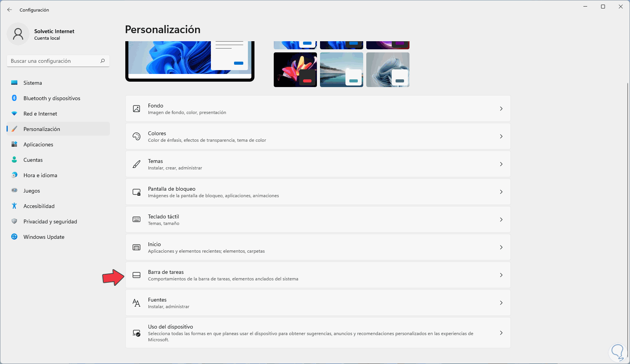Expand the Temas chevron arrow

click(x=501, y=164)
